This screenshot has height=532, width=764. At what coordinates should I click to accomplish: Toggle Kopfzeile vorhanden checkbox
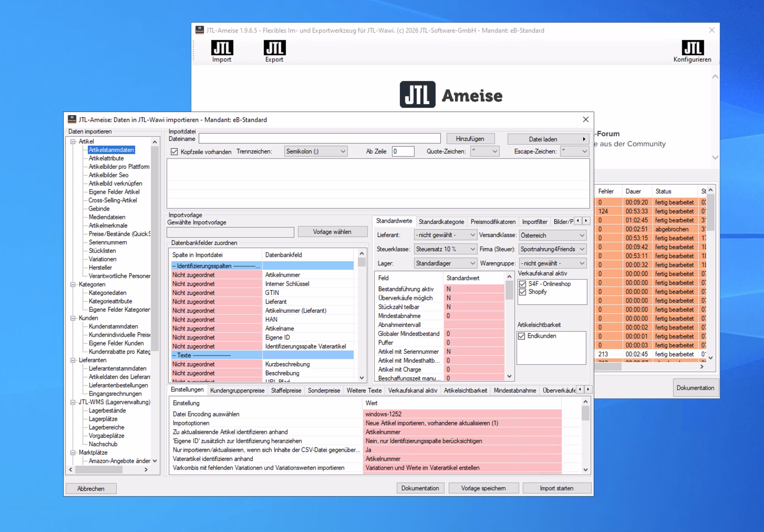(174, 152)
